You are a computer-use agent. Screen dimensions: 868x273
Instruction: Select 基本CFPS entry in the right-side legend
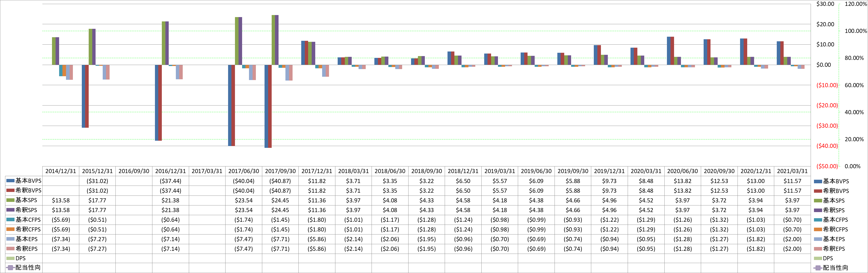tap(831, 220)
